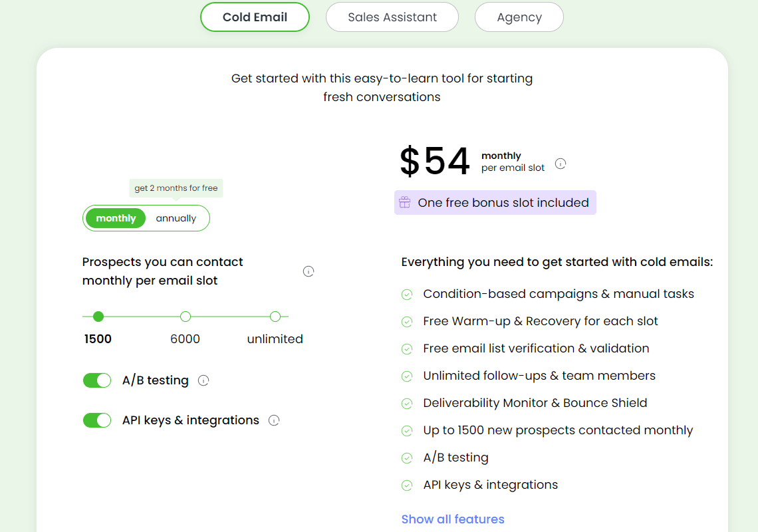758x532 pixels.
Task: Click info icon next to price per email slot
Action: pos(561,164)
